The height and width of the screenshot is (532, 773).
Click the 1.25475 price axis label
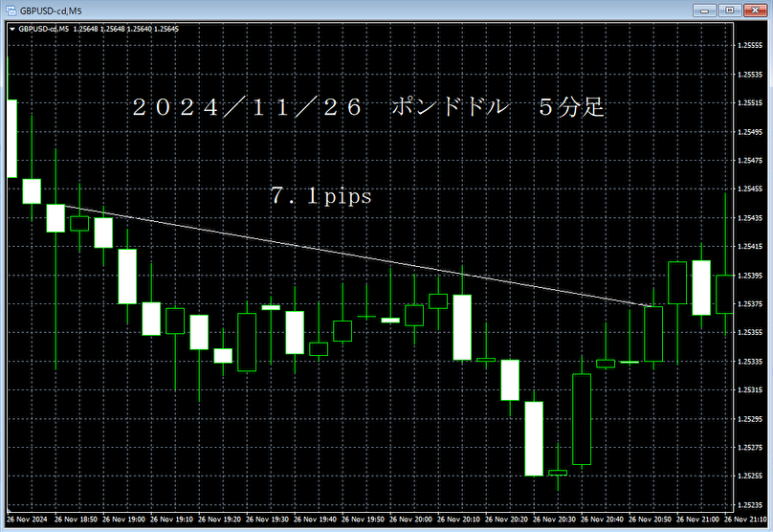point(750,160)
